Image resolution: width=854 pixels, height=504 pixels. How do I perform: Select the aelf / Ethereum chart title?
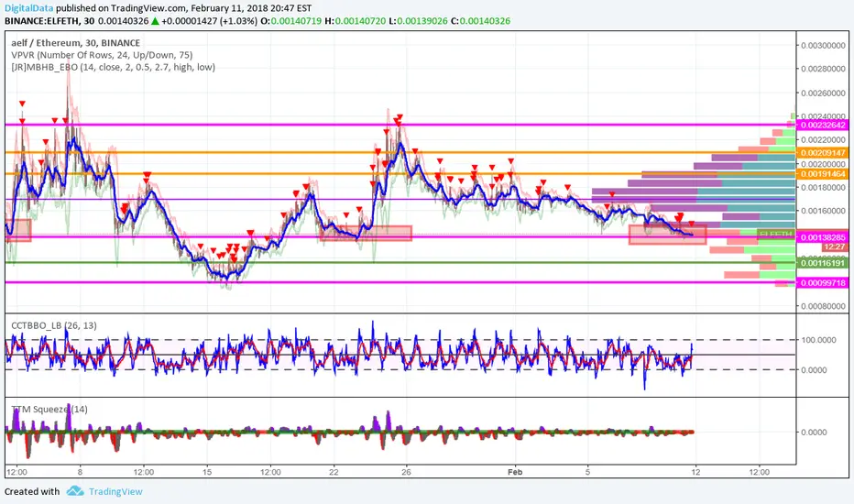76,43
